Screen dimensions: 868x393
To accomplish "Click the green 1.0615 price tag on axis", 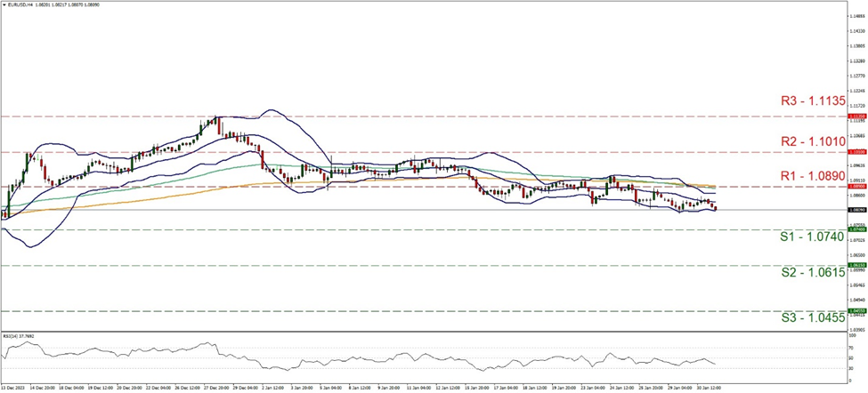I will tap(855, 265).
